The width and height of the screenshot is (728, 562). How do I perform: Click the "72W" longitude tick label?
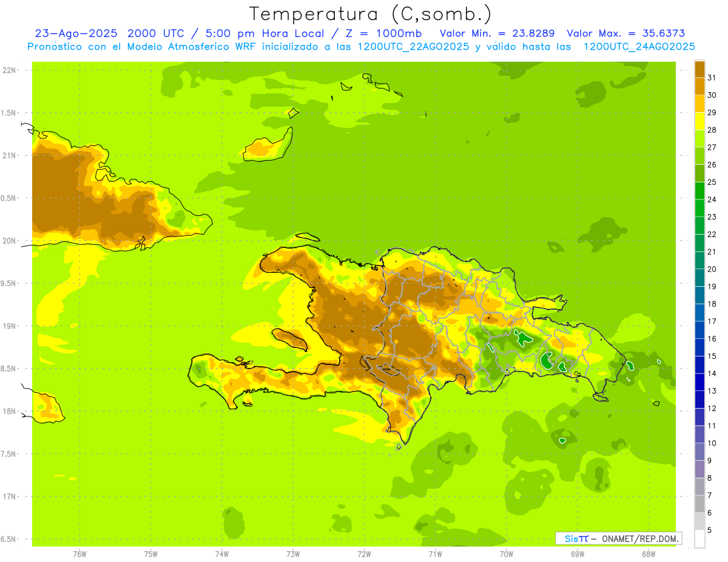(x=364, y=554)
